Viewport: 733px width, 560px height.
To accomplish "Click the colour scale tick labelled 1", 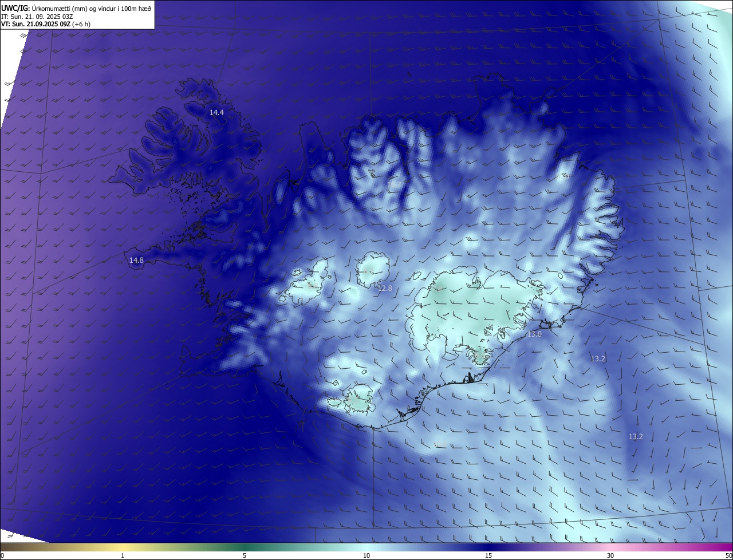I will [x=123, y=555].
